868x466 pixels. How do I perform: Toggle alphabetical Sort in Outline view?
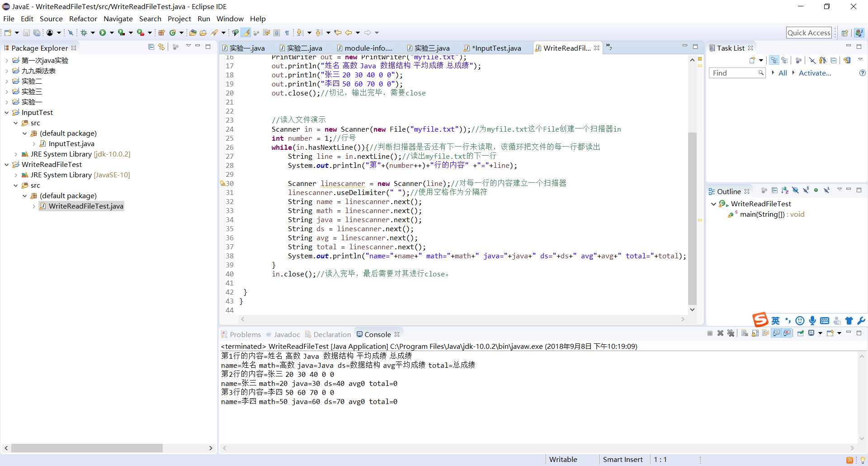click(x=785, y=190)
